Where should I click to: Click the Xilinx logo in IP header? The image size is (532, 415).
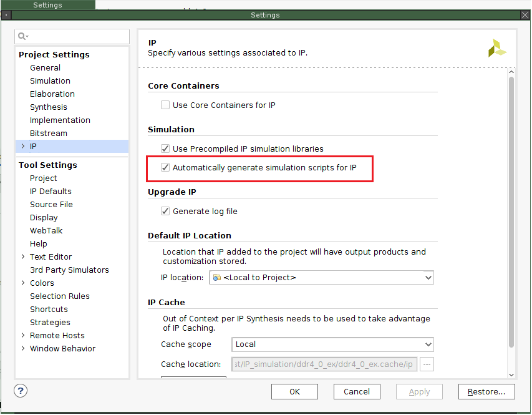[x=496, y=48]
